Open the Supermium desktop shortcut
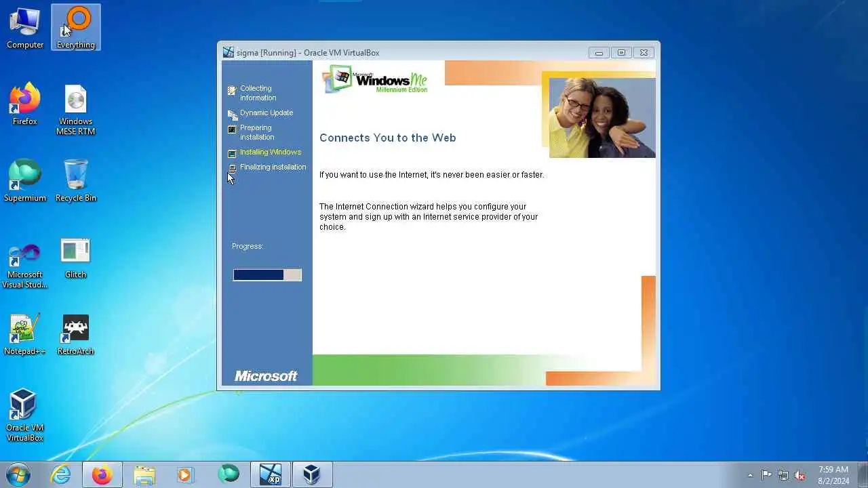 (x=25, y=180)
